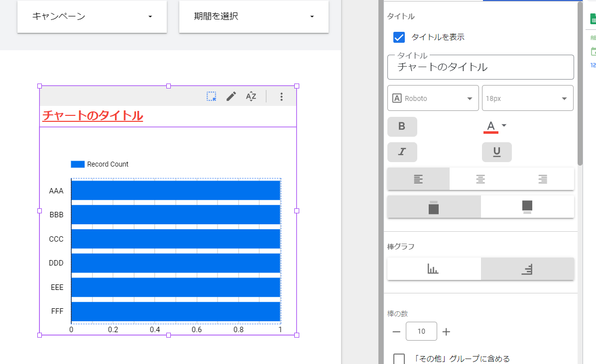Click the BBB bar in chart
This screenshot has width=596, height=364.
coord(176,214)
